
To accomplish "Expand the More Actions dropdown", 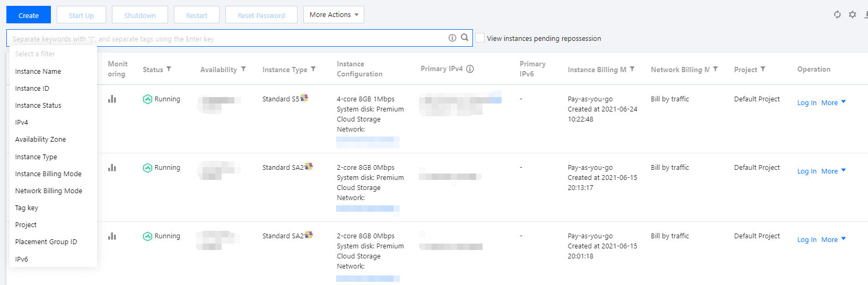I will coord(334,15).
